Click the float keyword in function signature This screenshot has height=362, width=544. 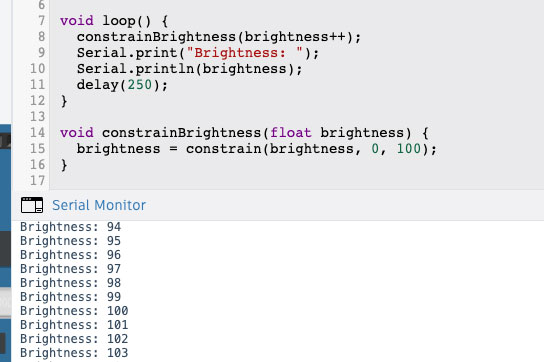pos(291,133)
